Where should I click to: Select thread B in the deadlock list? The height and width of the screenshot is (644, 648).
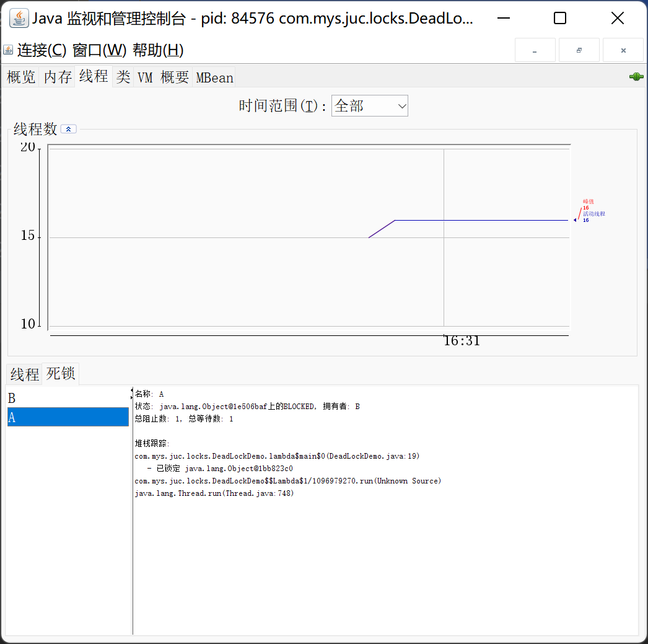pos(68,398)
